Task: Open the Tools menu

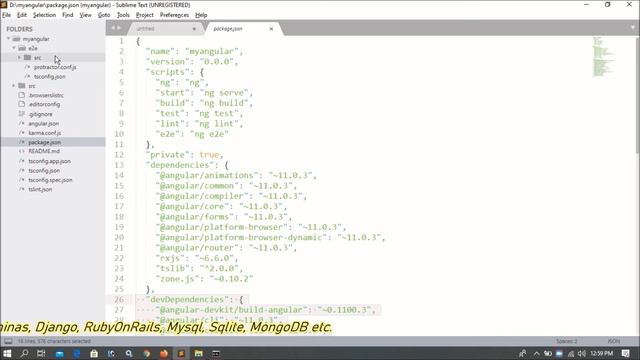Action: coord(123,15)
